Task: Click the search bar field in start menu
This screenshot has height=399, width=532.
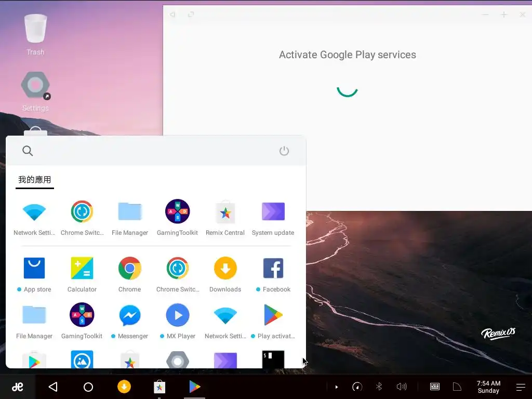Action: tap(156, 151)
